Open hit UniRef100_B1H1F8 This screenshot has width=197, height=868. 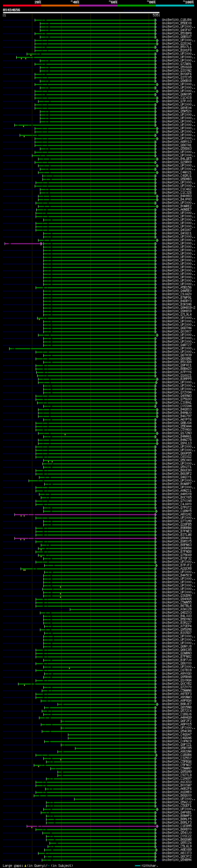[x=177, y=50]
